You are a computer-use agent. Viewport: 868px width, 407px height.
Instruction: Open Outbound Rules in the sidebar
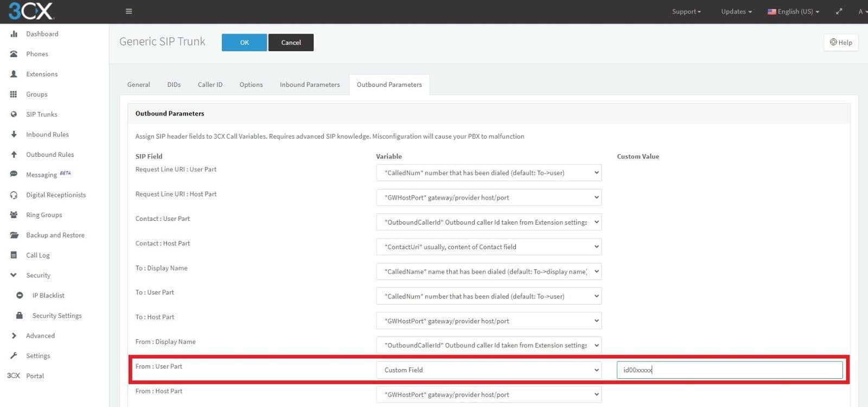(50, 154)
